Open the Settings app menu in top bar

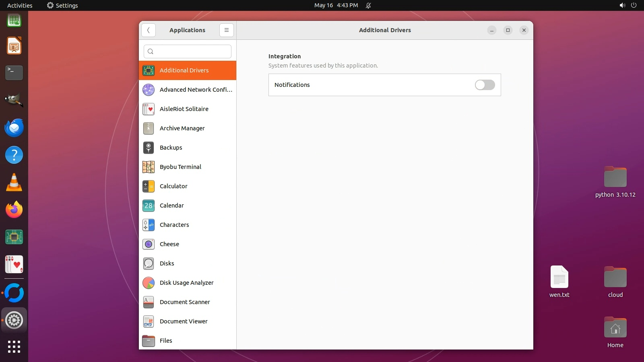point(62,5)
